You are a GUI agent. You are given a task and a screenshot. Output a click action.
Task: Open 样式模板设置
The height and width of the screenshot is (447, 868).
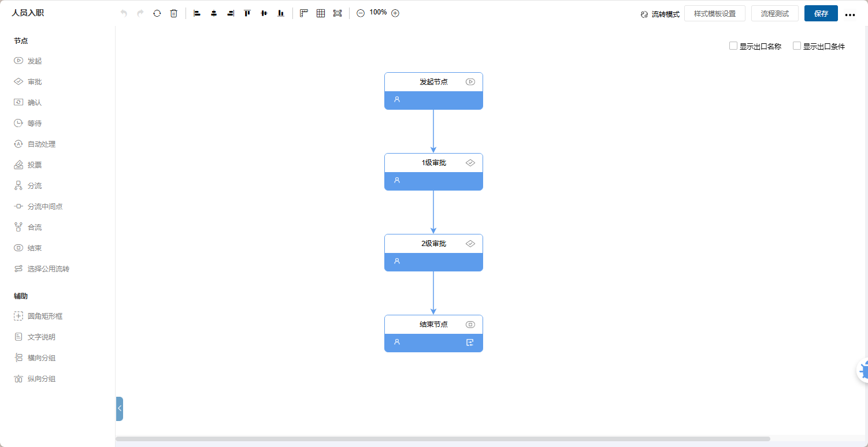[x=714, y=14]
